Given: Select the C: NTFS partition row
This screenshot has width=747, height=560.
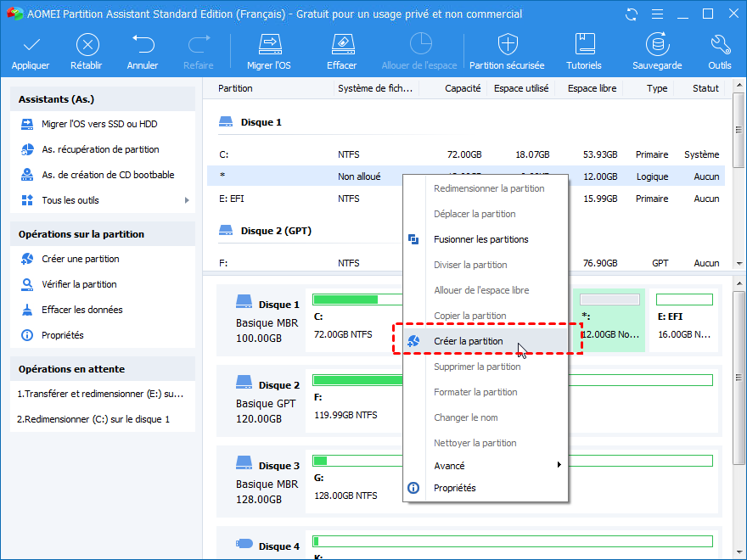Looking at the screenshot, I should [466, 154].
